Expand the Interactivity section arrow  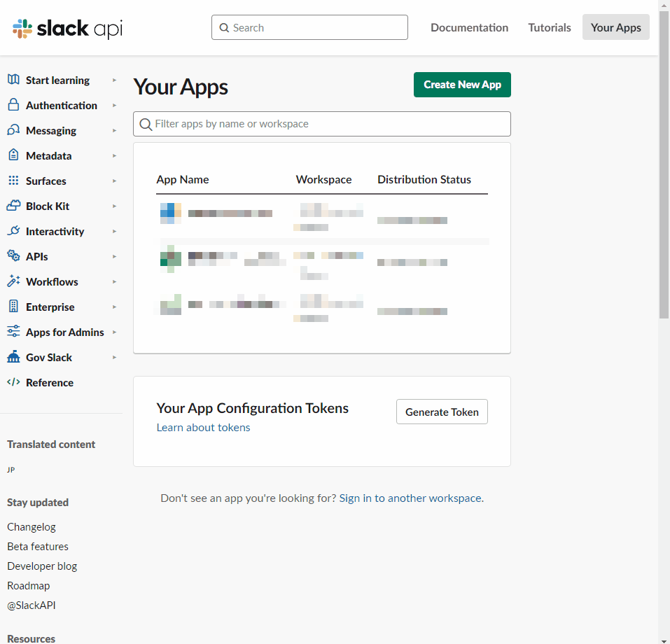(x=115, y=231)
